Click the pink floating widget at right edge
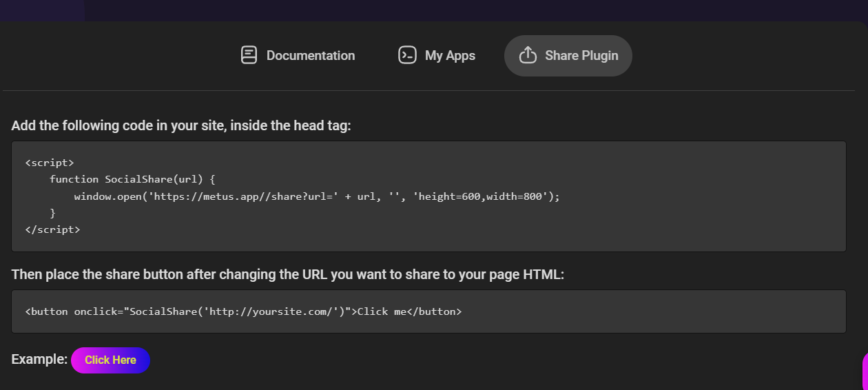Image resolution: width=868 pixels, height=390 pixels. 864,371
